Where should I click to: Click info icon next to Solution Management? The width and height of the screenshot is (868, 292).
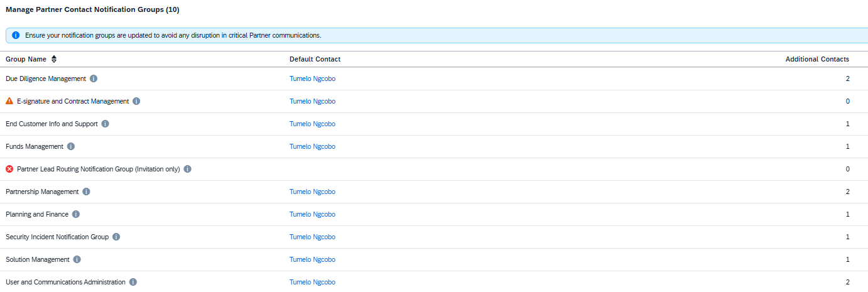pyautogui.click(x=77, y=259)
